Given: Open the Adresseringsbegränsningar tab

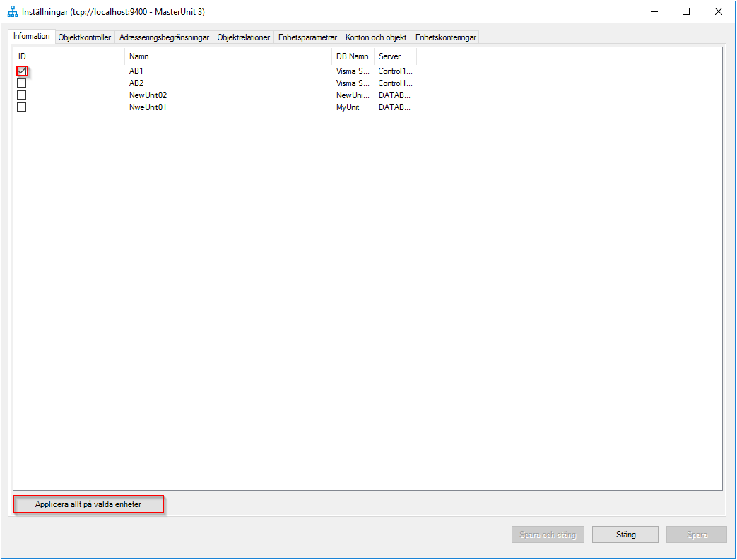Looking at the screenshot, I should pyautogui.click(x=163, y=37).
